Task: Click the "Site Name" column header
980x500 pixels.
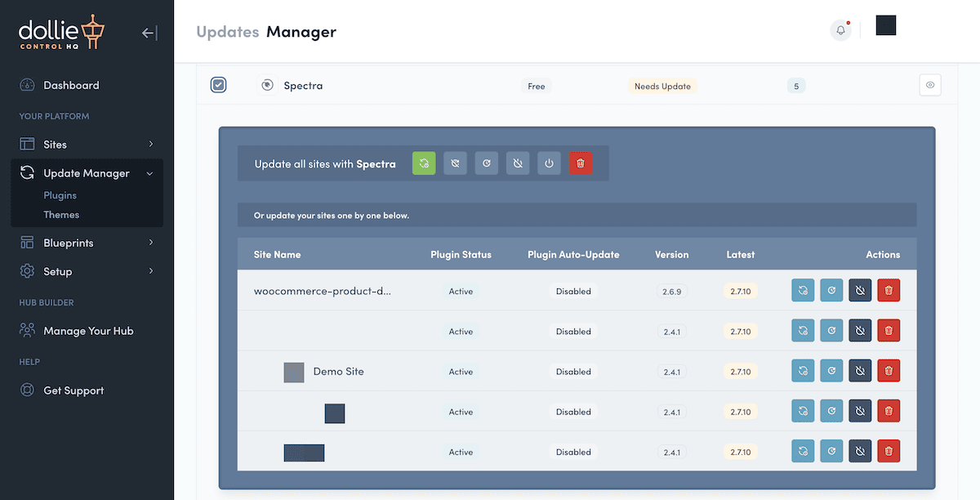Action: [x=277, y=255]
